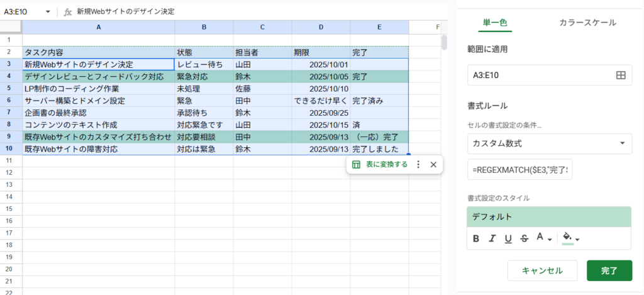Toggle italic in the format style toolbar

point(492,238)
